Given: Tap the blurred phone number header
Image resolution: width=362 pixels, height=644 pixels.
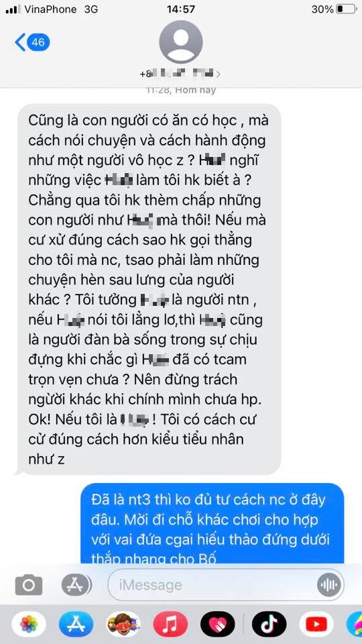Looking at the screenshot, I should (x=177, y=74).
